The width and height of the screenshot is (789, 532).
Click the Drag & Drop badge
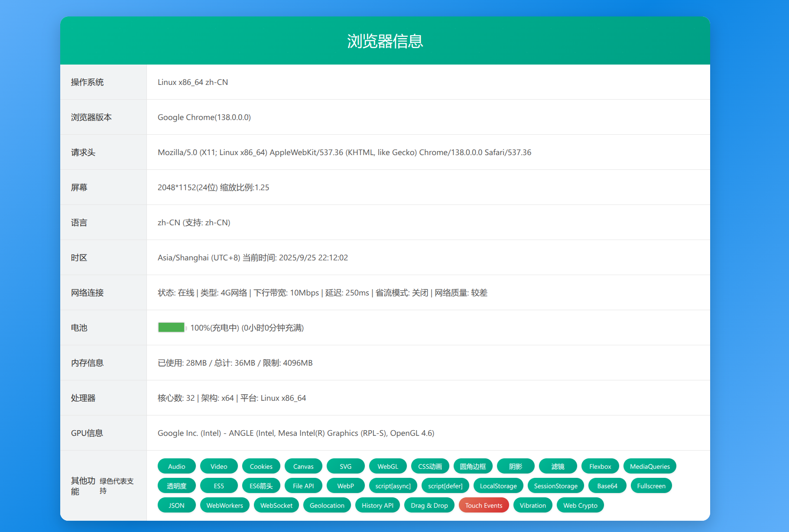[x=429, y=505]
